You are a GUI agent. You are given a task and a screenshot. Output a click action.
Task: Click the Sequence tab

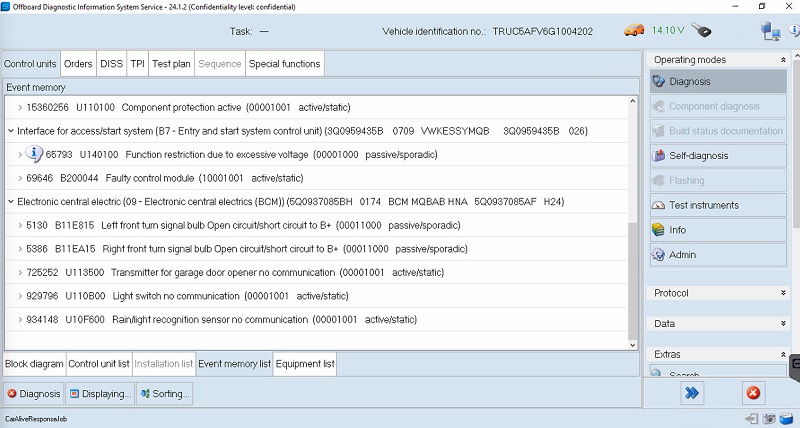[219, 64]
